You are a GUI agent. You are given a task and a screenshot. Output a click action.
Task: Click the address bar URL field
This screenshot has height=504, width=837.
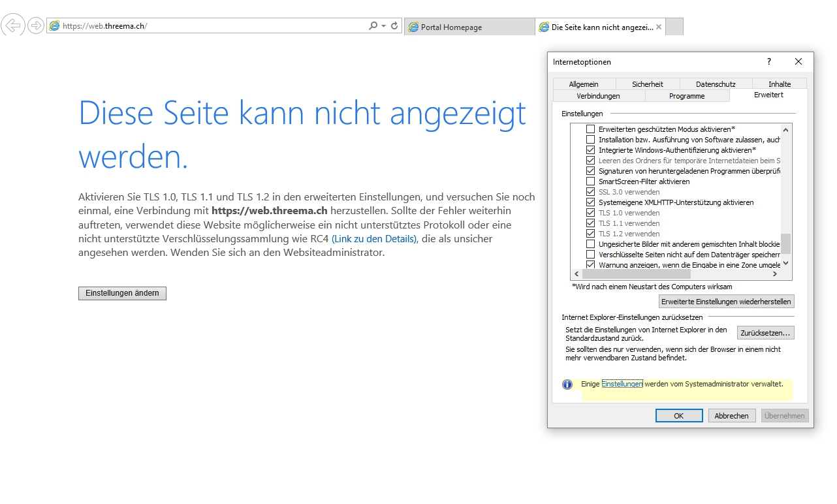point(213,26)
